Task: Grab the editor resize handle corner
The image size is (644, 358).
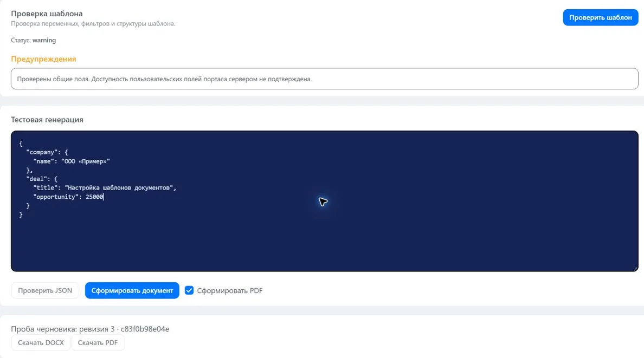Action: 635,269
